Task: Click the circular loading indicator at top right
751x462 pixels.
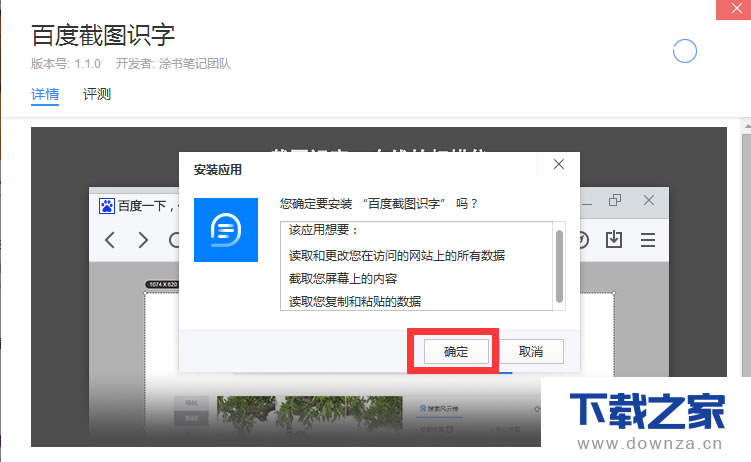Action: tap(684, 51)
